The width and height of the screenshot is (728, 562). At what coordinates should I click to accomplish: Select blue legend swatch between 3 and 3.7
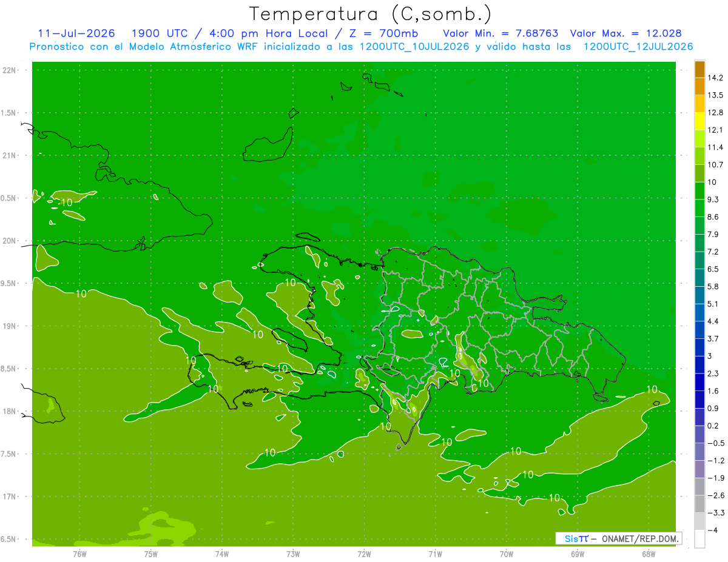[699, 347]
